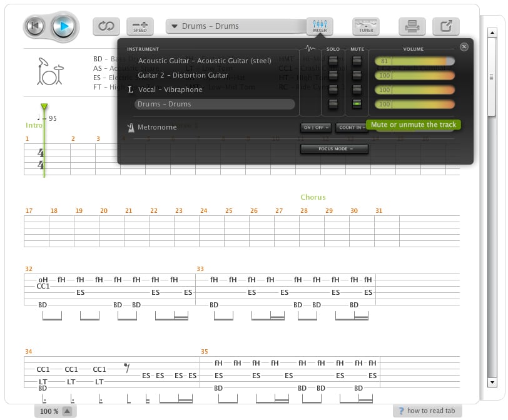Open the guitar tuner
Screen dimensions: 508x420
tap(366, 26)
